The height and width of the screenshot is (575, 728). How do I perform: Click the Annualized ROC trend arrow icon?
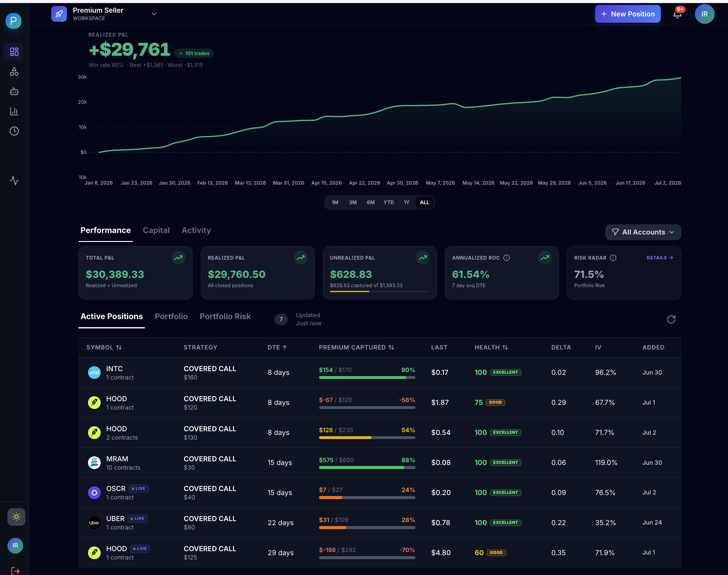[545, 258]
